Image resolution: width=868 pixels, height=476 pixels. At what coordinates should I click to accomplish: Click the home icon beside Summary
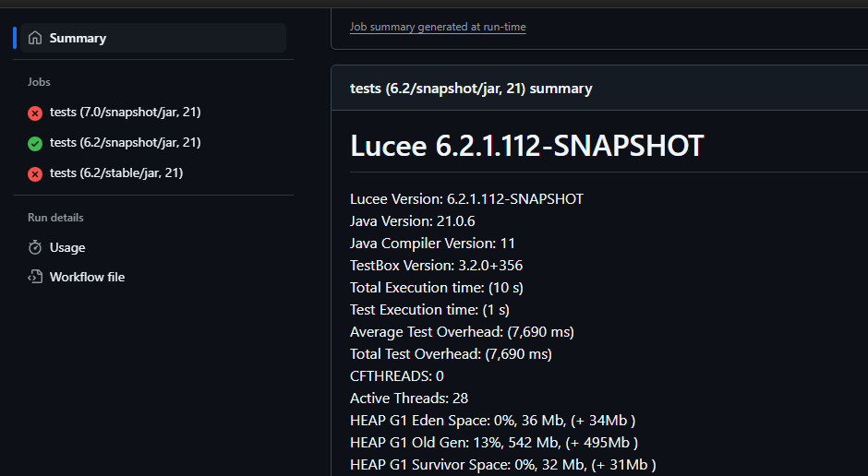(35, 38)
